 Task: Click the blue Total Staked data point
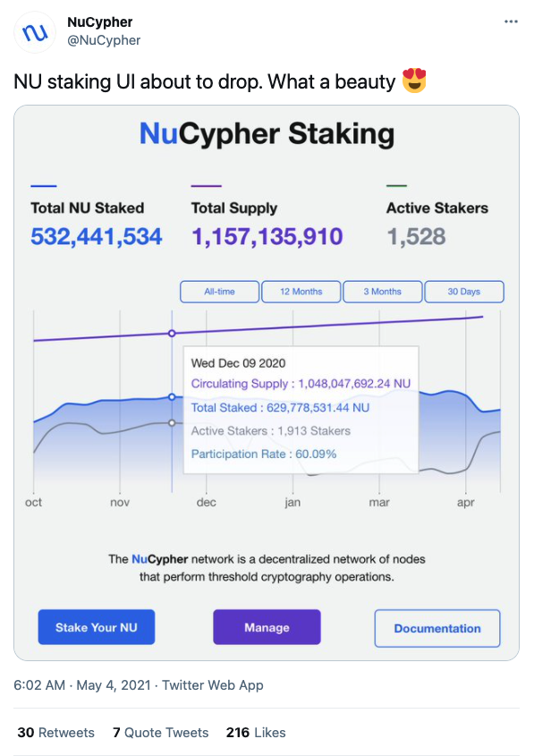[x=172, y=397]
